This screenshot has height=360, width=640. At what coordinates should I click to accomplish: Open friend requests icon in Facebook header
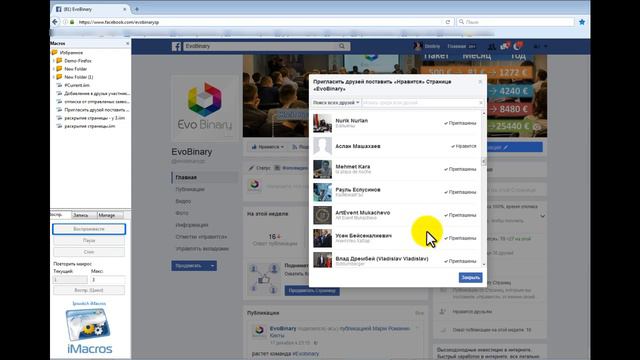[x=492, y=47]
